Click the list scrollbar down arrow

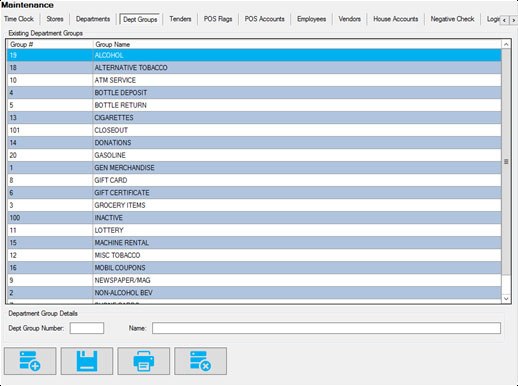point(506,299)
